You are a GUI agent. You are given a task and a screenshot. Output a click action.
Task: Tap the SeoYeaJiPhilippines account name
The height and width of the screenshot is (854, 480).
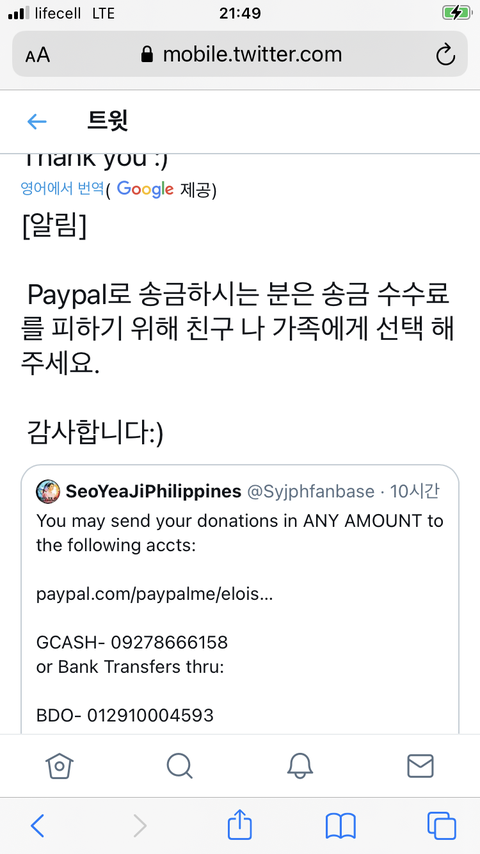tap(154, 492)
